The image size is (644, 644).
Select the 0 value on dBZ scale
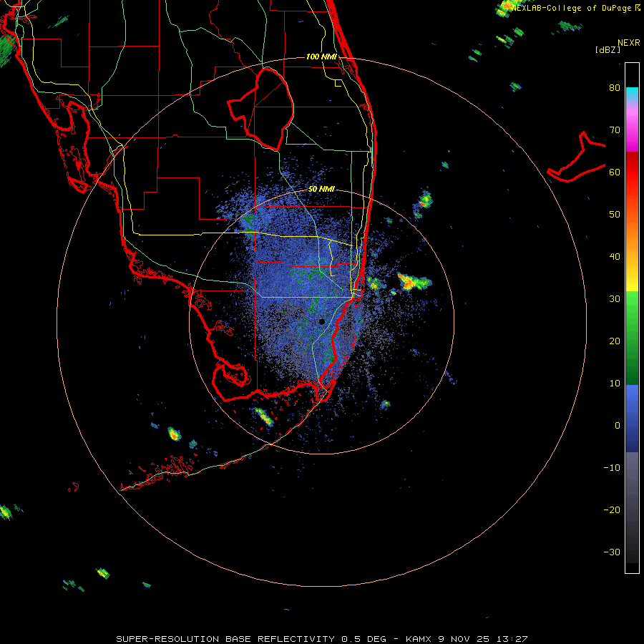click(618, 426)
